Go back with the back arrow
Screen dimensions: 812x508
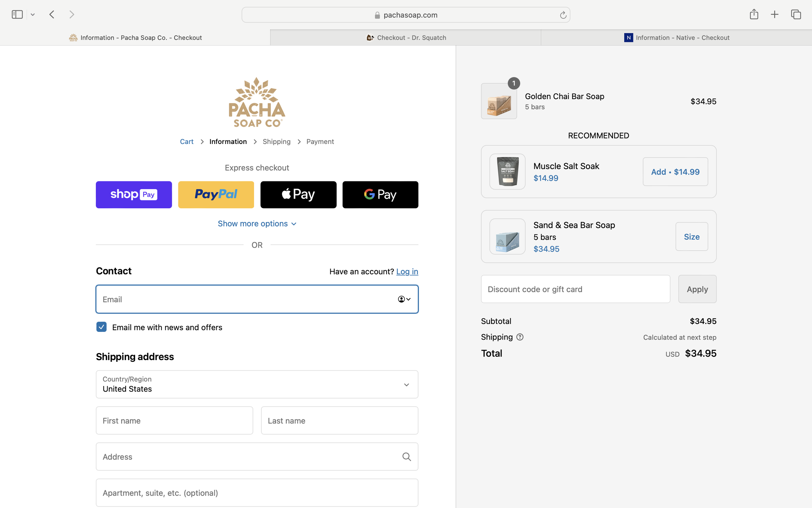(x=52, y=14)
